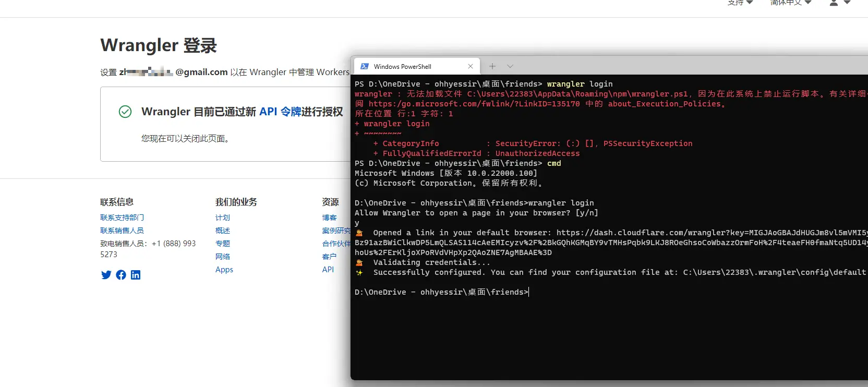Open the 概述 link

tap(223, 231)
